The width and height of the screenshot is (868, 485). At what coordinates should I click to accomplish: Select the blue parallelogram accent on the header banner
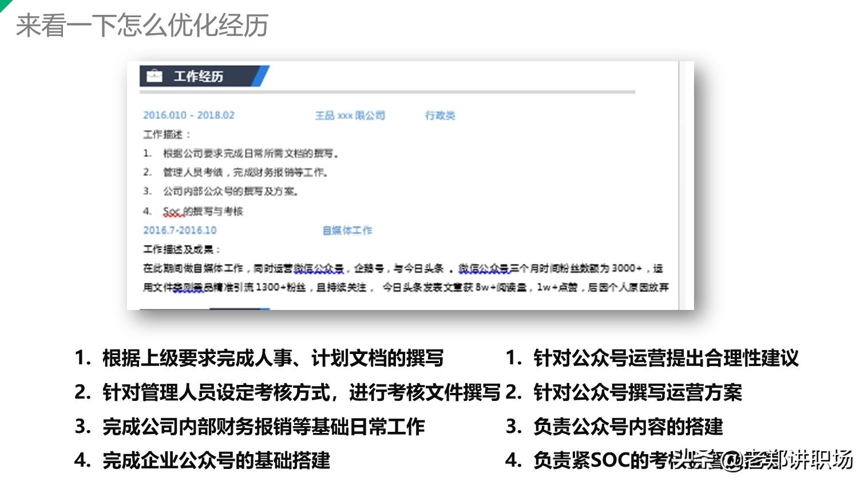tap(261, 76)
